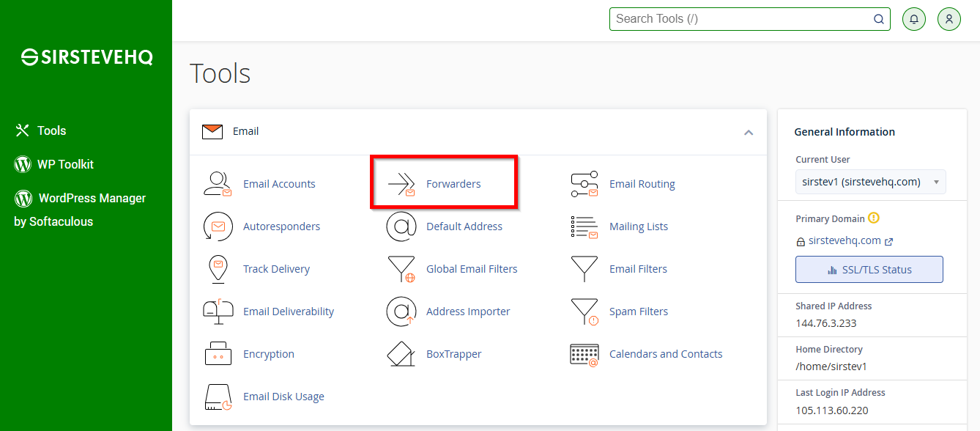The image size is (980, 431).
Task: Click the Calendars and Contacts icon
Action: pos(584,354)
